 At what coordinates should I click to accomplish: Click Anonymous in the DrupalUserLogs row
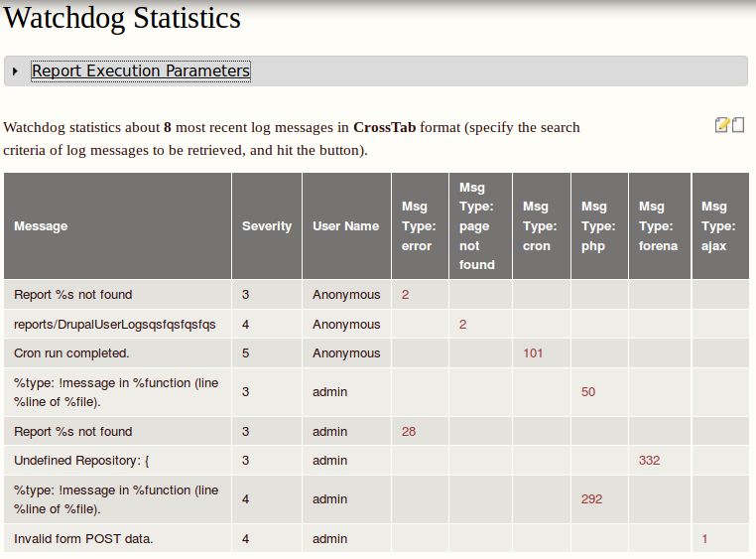[346, 324]
